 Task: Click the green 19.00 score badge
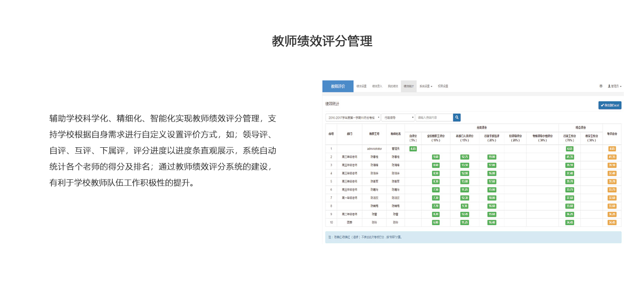[x=492, y=157]
